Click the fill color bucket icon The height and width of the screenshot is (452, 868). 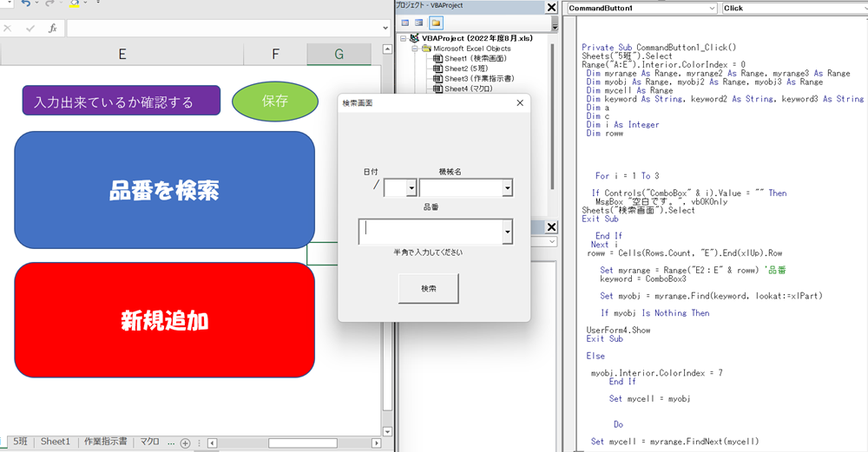pyautogui.click(x=75, y=3)
